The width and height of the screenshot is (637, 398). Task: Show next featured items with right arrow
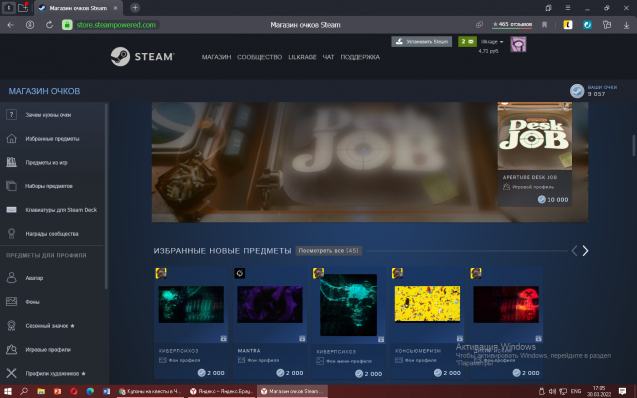coord(585,251)
